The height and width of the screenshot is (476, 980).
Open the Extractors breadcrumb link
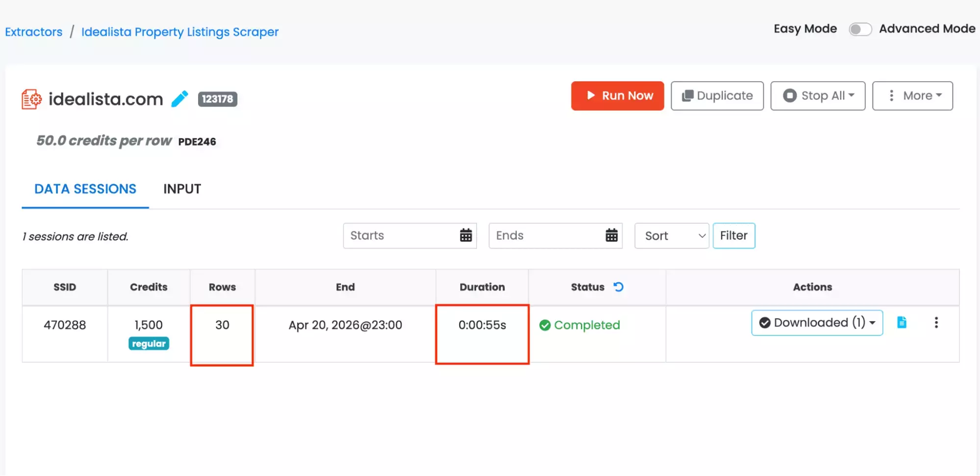pos(33,31)
